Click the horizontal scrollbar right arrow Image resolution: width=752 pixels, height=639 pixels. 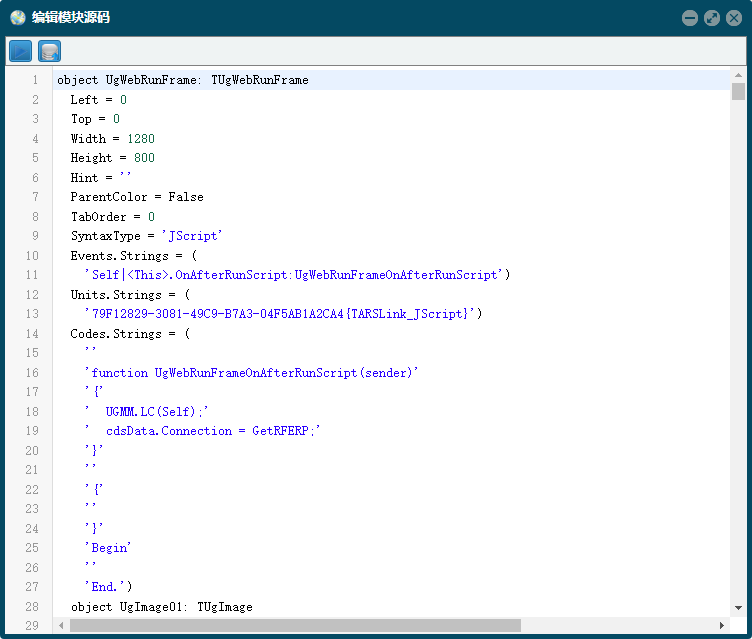[722, 626]
